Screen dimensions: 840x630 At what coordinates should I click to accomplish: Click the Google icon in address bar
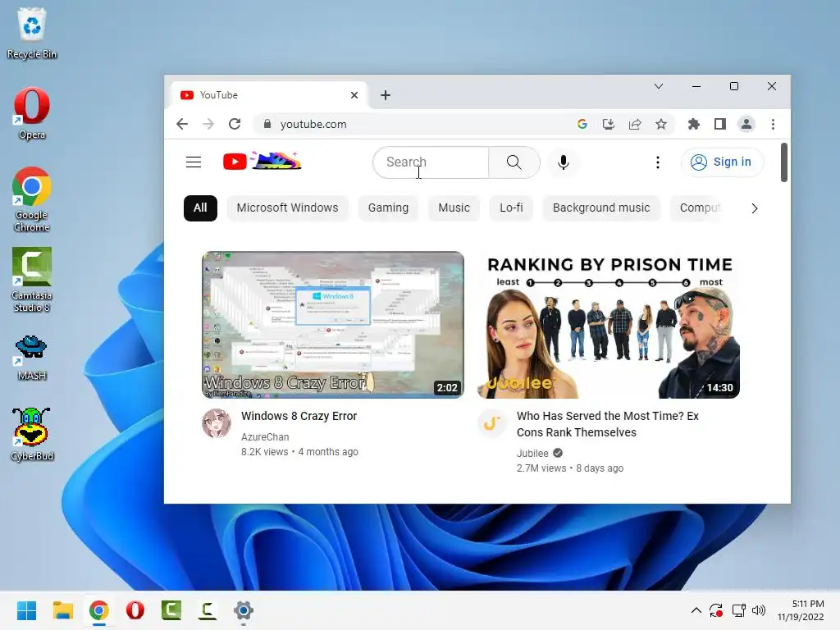point(582,125)
